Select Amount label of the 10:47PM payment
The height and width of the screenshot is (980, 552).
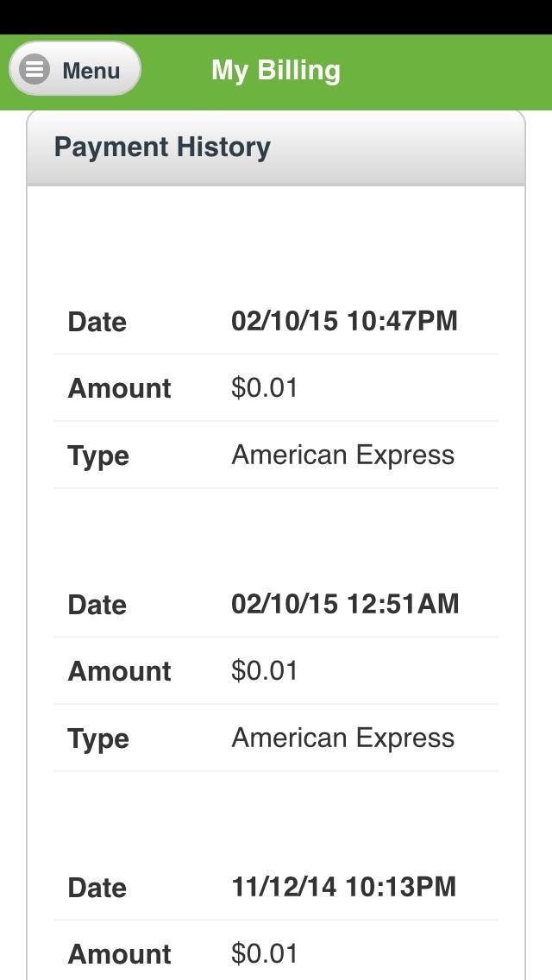click(x=119, y=388)
